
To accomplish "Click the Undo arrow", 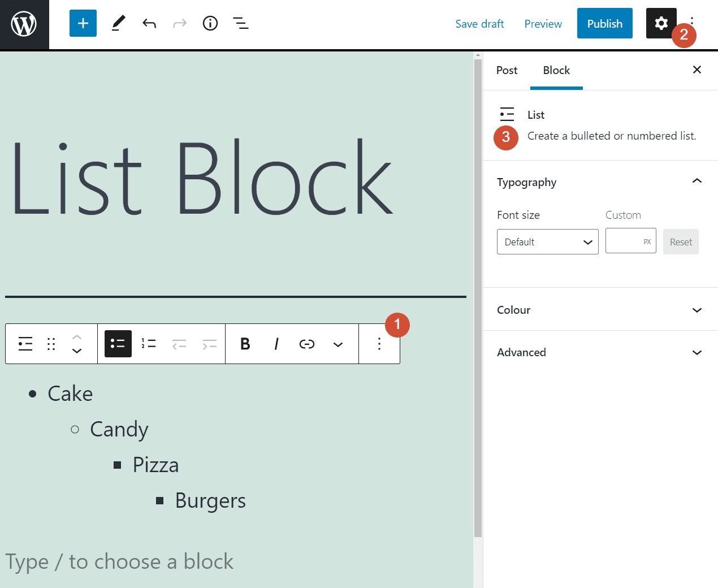I will pos(149,23).
